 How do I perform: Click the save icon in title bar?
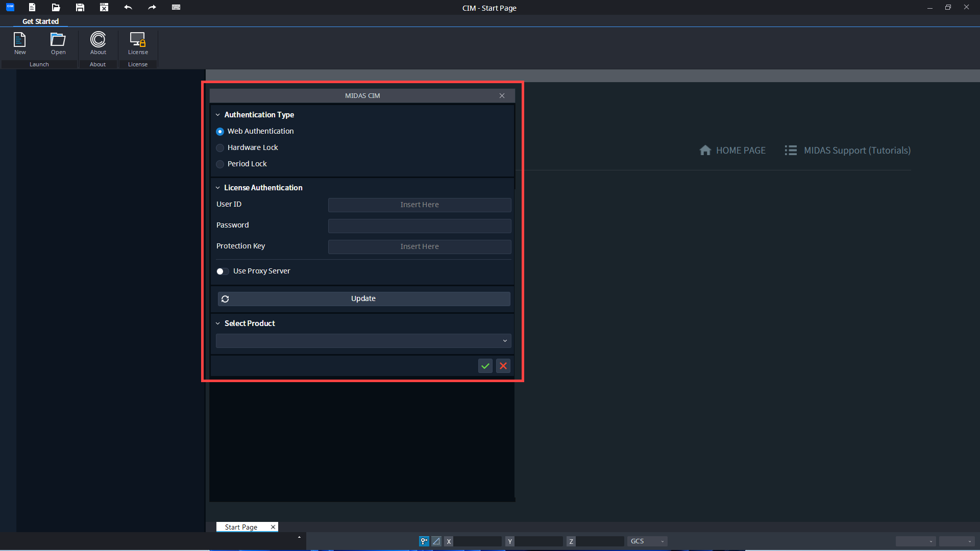pos(80,7)
